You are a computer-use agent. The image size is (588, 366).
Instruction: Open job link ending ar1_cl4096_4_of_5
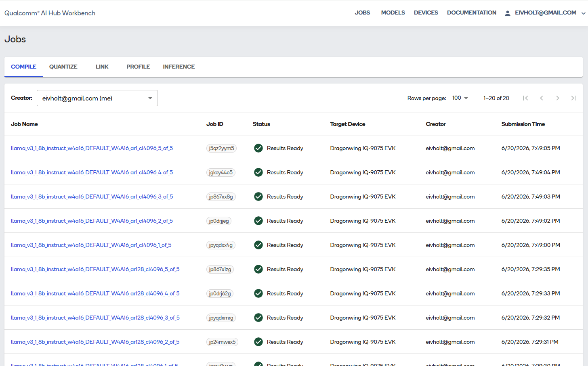pos(92,172)
